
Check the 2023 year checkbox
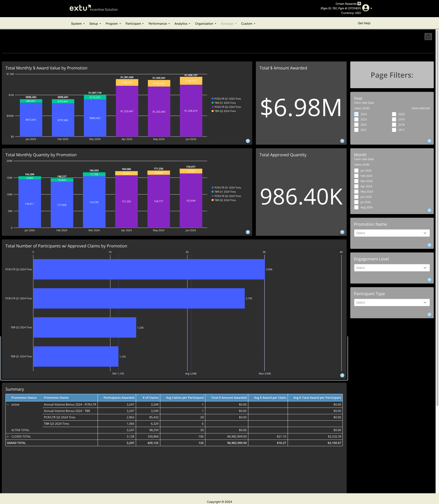click(356, 119)
